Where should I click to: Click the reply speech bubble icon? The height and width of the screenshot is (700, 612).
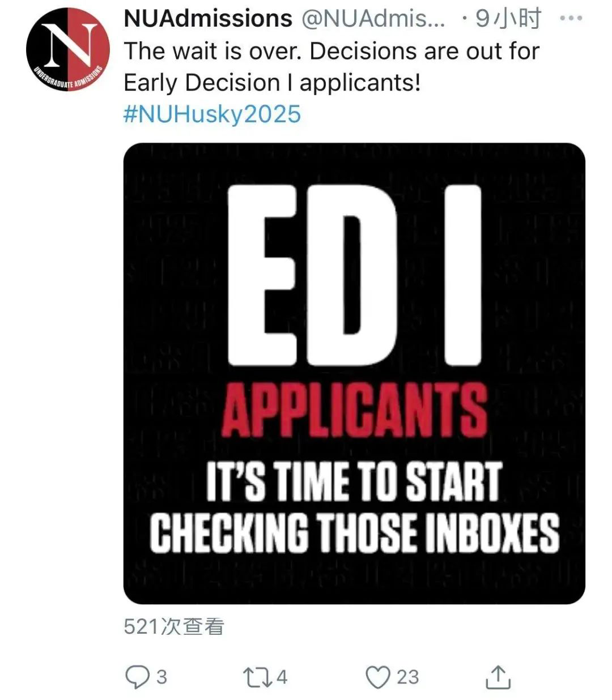[137, 677]
